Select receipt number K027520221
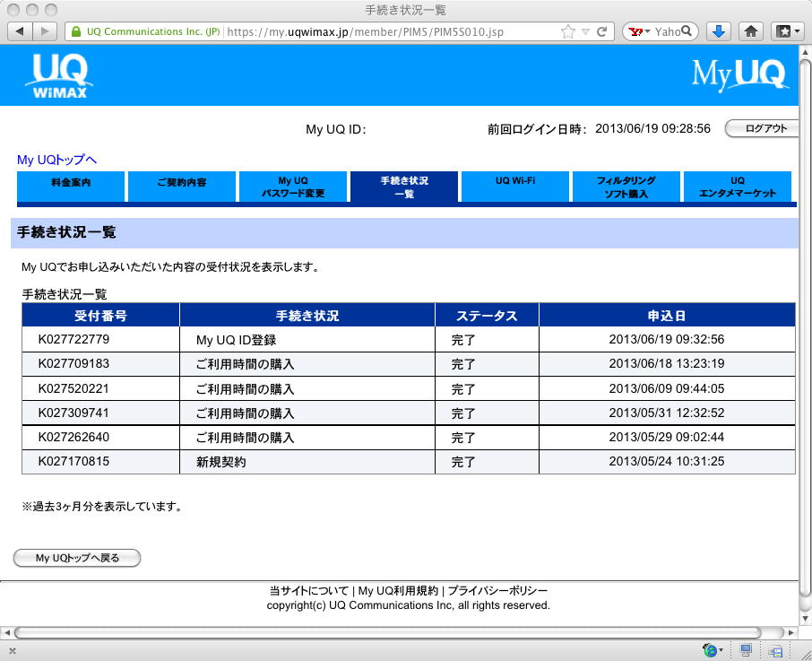 click(73, 388)
